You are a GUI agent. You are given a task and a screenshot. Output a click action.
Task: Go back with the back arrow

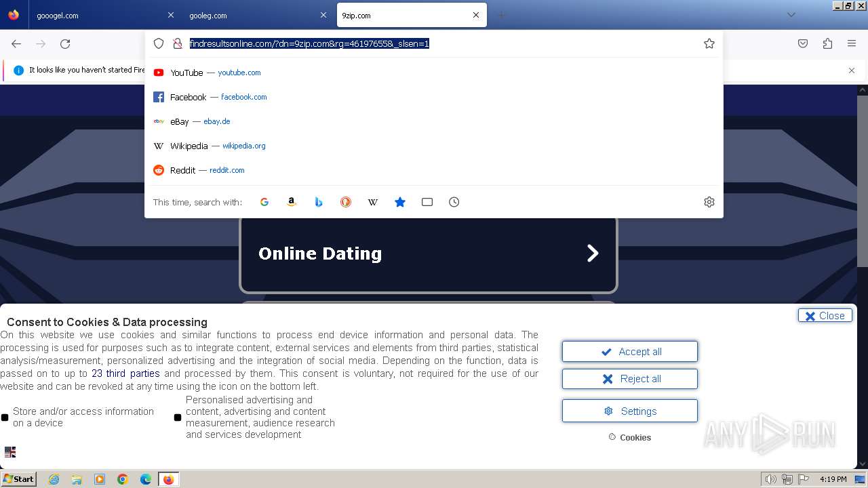[16, 43]
